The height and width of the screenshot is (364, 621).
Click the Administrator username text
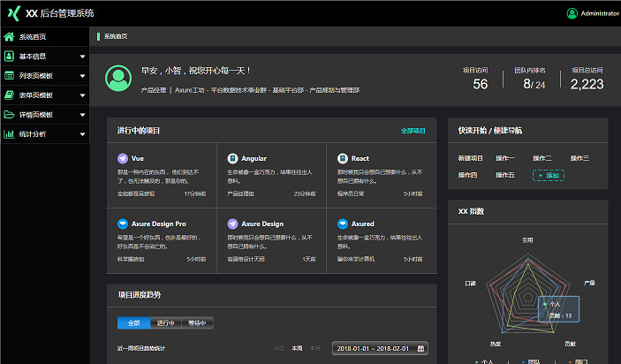600,13
